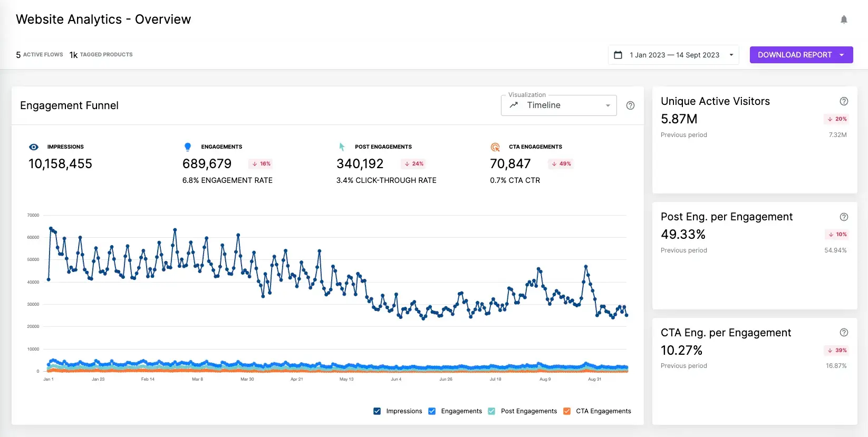Click the Post Engagements cursor icon
This screenshot has height=437, width=868.
(342, 147)
